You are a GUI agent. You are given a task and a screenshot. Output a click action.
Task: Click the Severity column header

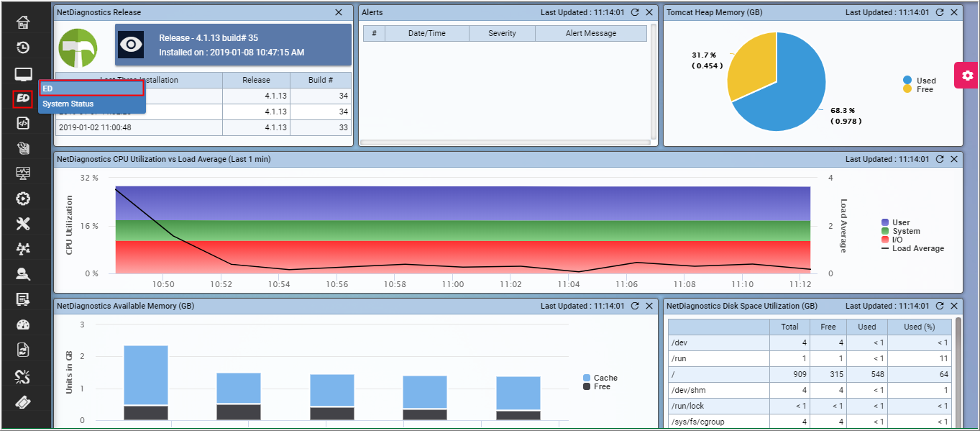[502, 33]
